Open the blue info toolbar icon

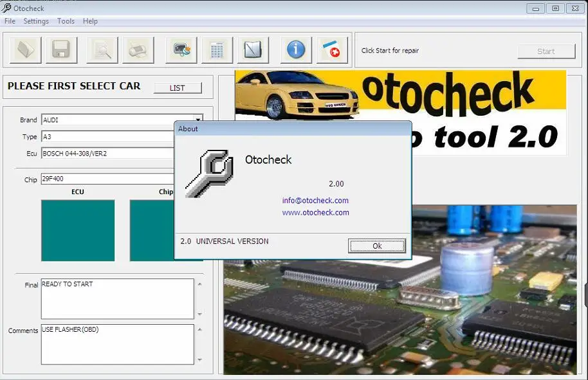296,50
